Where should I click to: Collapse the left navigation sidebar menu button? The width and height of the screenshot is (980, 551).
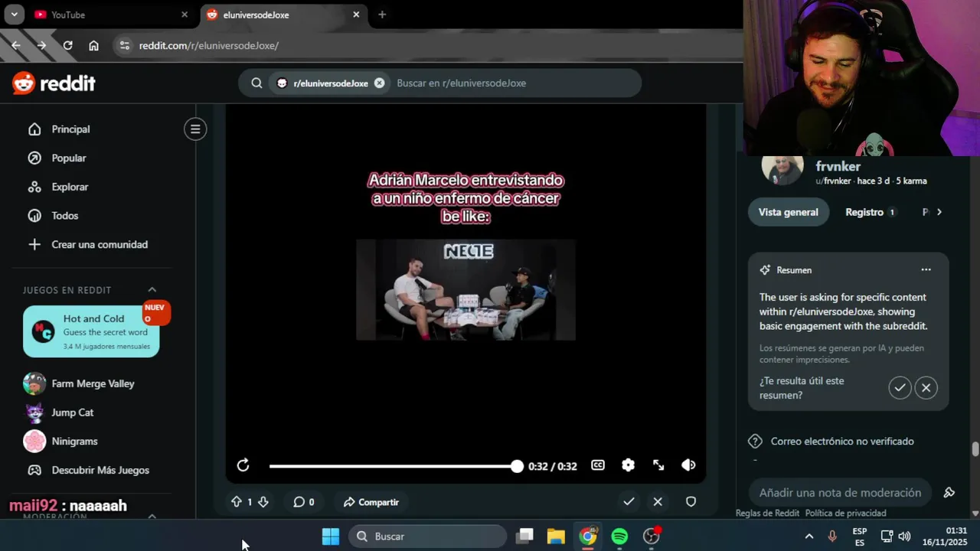click(x=195, y=129)
